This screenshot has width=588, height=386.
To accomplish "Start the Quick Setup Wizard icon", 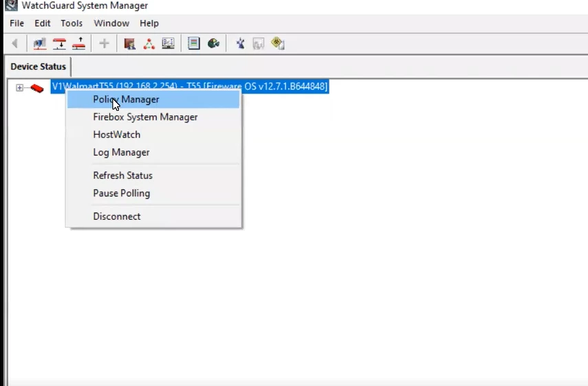I will (240, 43).
